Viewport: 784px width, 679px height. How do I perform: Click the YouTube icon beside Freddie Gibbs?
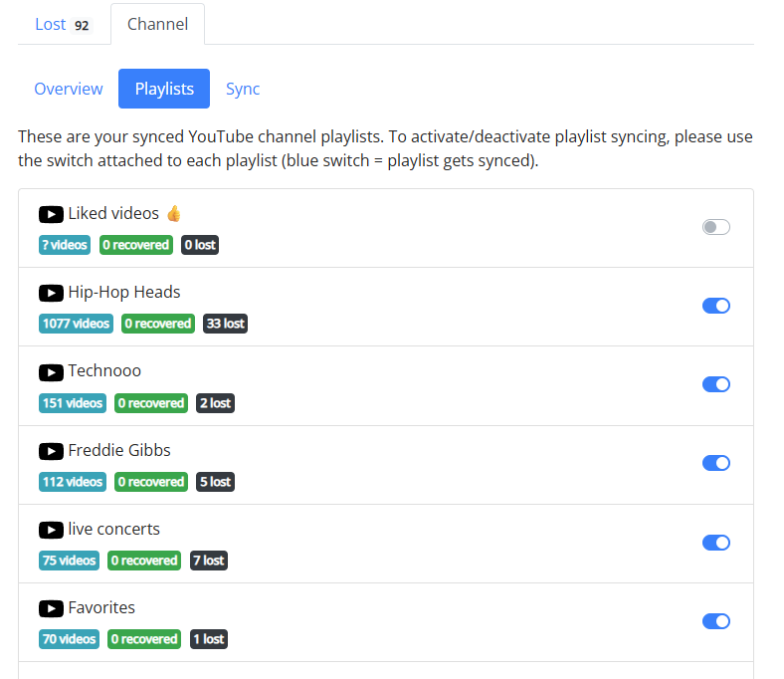51,451
